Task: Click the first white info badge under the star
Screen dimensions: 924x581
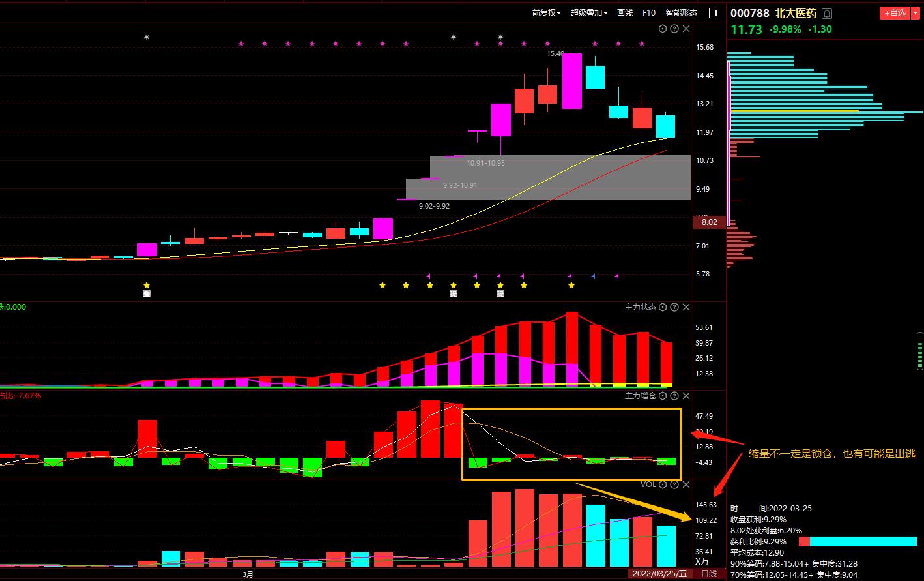Action: pyautogui.click(x=147, y=293)
